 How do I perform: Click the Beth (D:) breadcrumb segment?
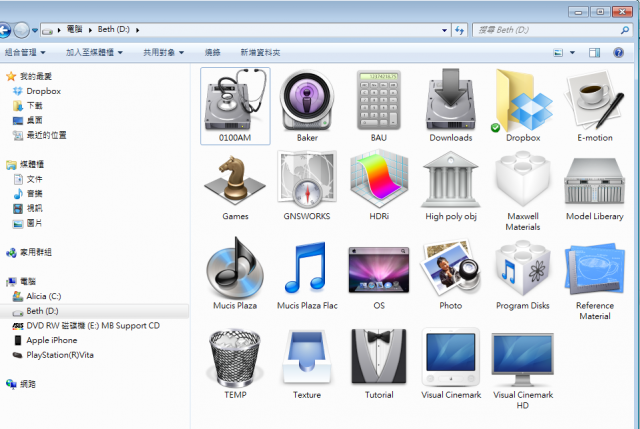[113, 29]
